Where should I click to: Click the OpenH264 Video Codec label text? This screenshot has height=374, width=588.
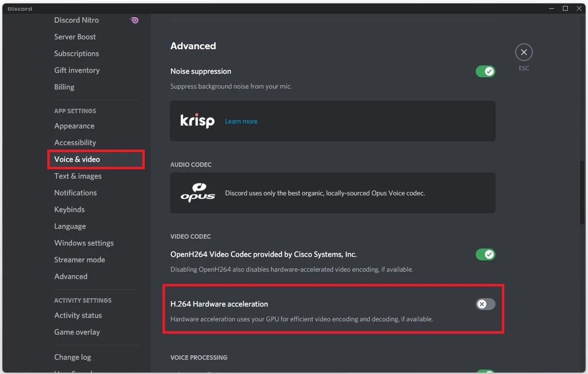263,254
